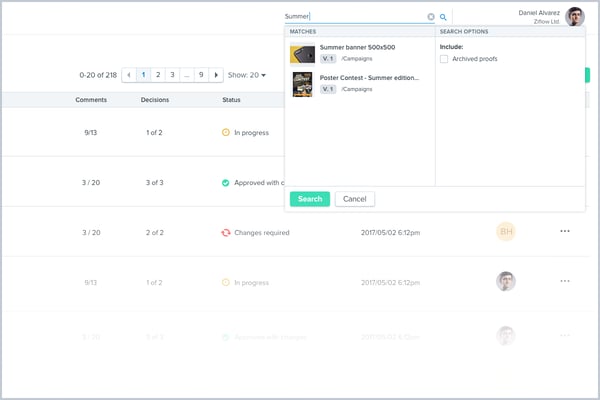Select page 2 in pagination
The image size is (600, 400).
coord(157,75)
